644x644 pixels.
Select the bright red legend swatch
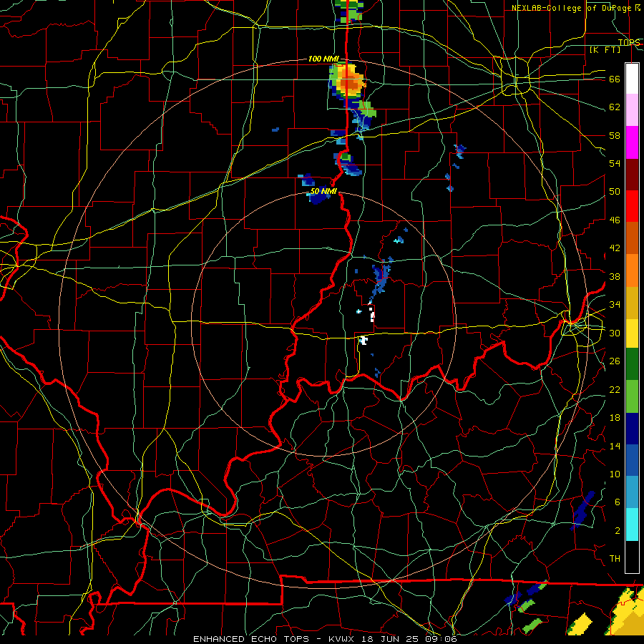click(x=632, y=206)
